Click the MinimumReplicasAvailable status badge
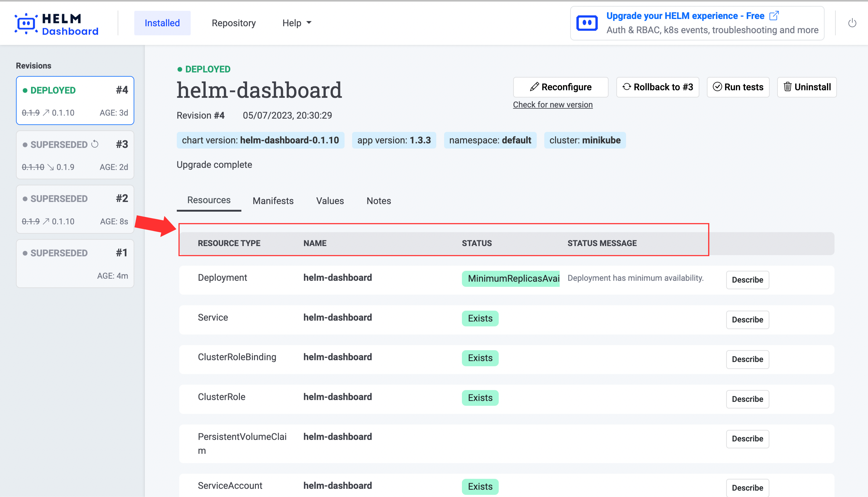Image resolution: width=868 pixels, height=497 pixels. (x=510, y=278)
